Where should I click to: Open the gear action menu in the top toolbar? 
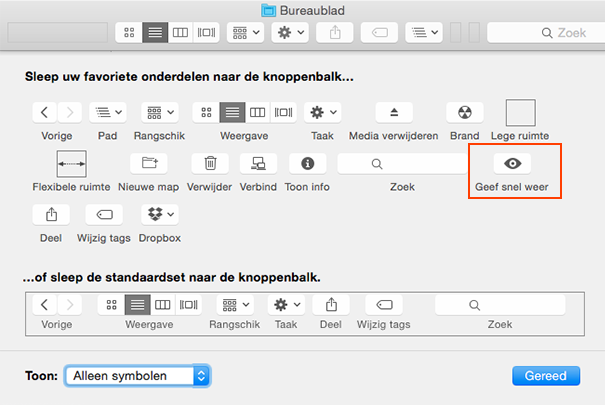click(290, 32)
